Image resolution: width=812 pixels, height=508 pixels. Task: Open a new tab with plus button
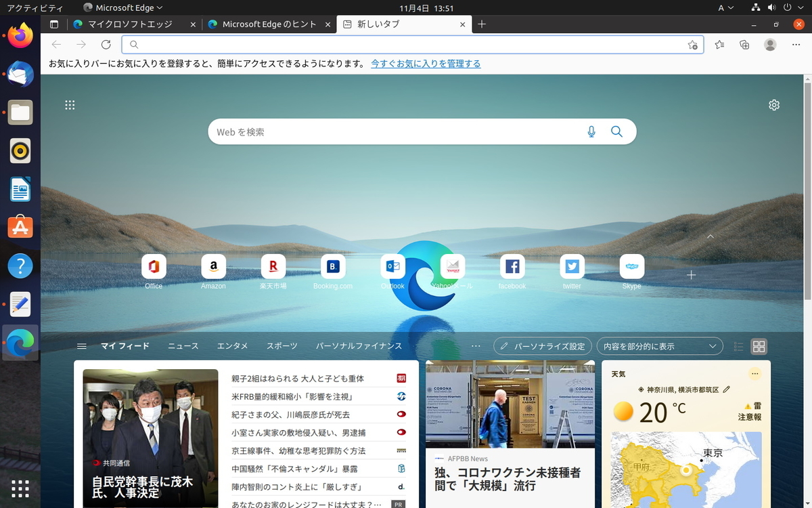[x=482, y=24]
